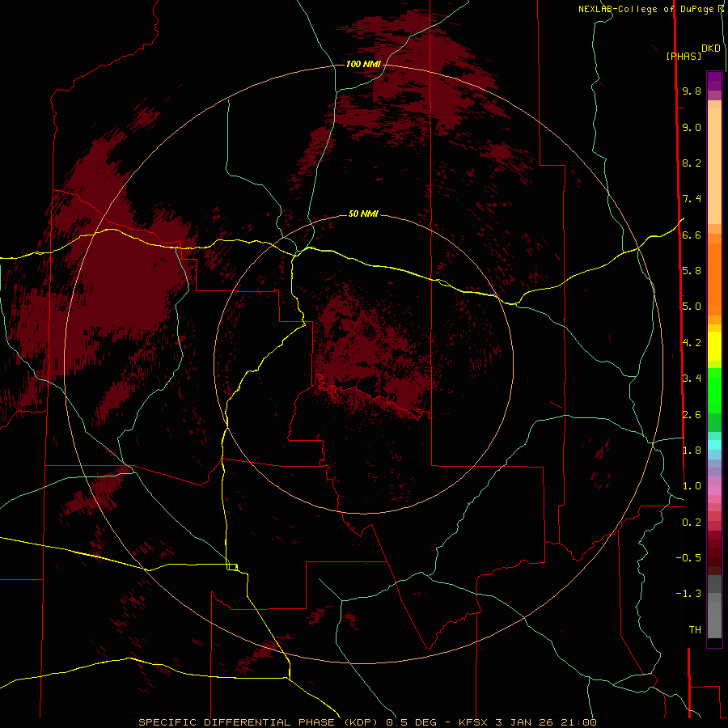Click the "100 NMI" range ring label

(363, 64)
